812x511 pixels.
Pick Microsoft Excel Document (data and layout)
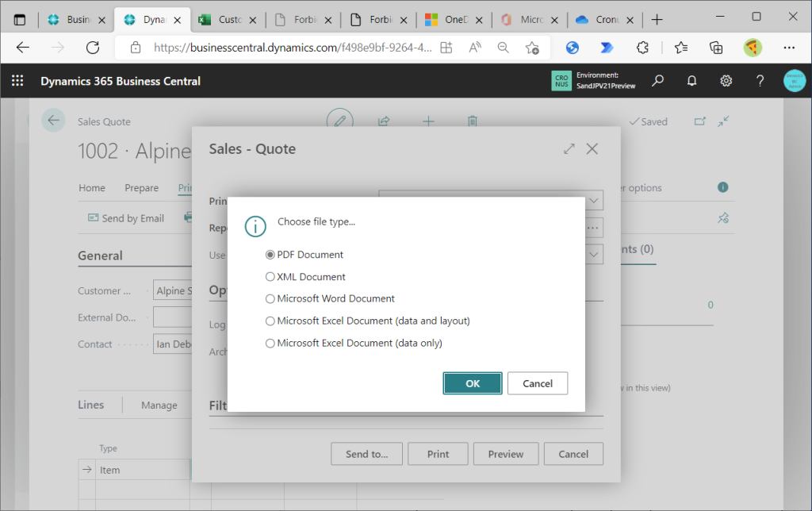pos(270,321)
